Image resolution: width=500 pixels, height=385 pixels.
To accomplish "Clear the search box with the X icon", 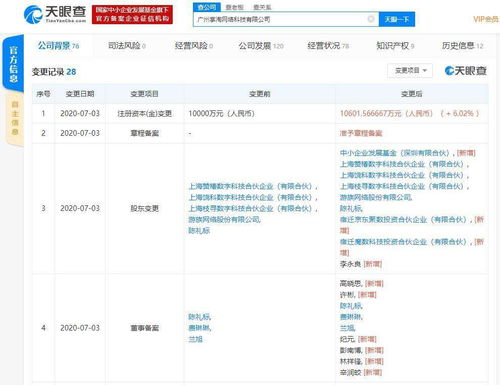I will click(371, 19).
